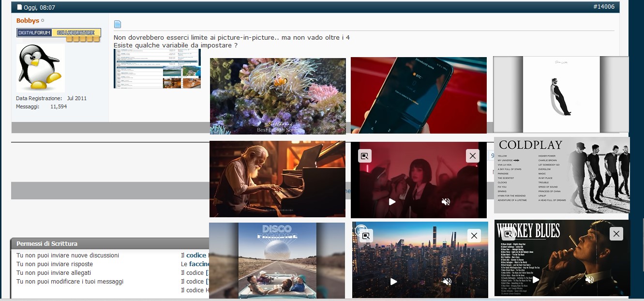Click 'Tu non puoi inviare risposte' text
This screenshot has width=644, height=301.
[x=55, y=264]
